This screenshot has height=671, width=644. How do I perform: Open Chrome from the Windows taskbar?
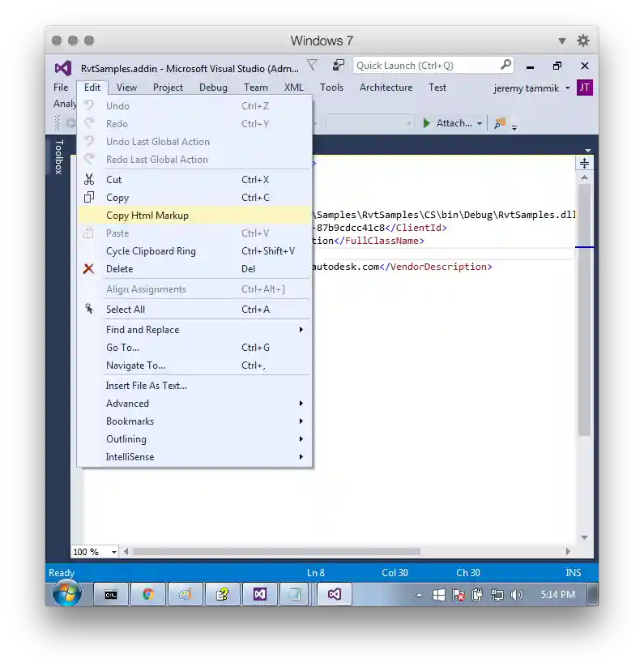tap(148, 594)
